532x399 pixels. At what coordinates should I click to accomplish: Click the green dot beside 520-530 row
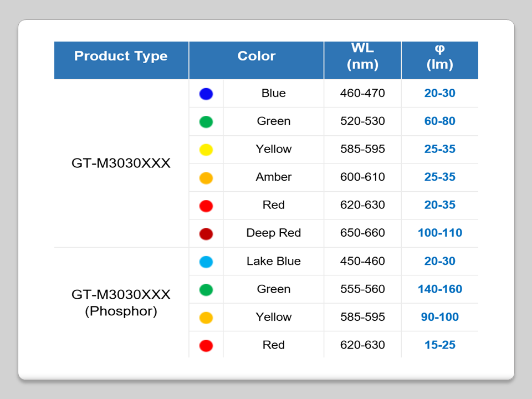point(206,121)
